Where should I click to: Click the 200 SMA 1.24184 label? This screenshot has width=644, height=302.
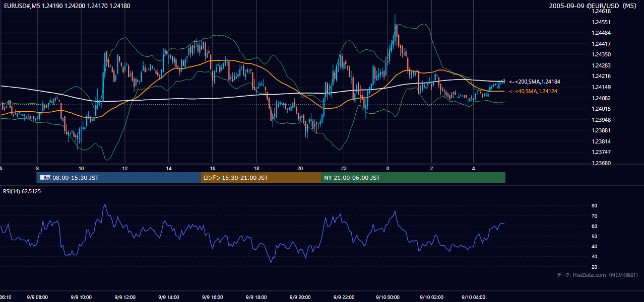[535, 82]
